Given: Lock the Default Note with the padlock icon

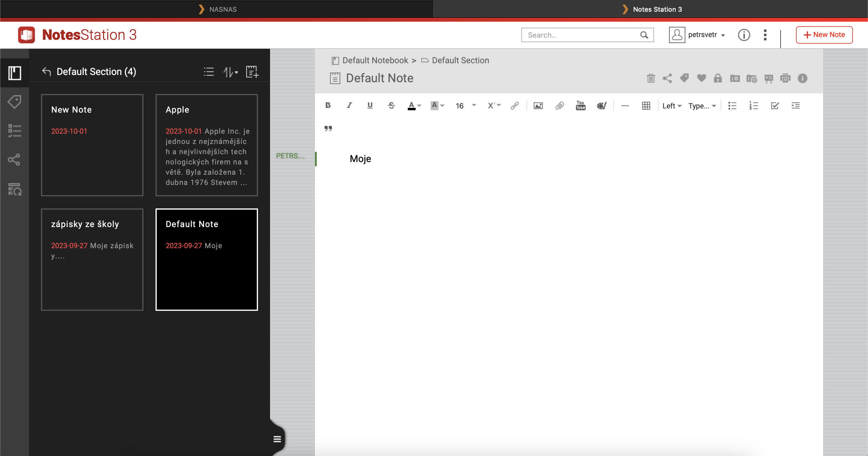Looking at the screenshot, I should [718, 78].
